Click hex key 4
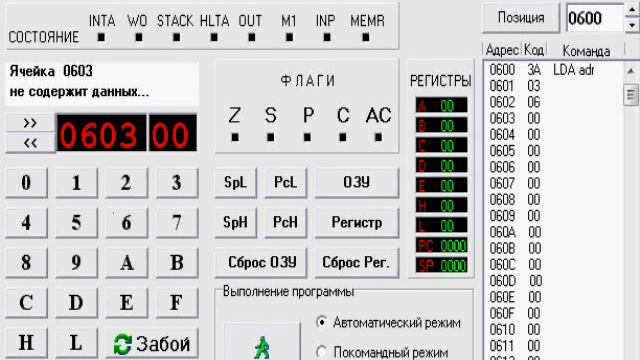 click(x=26, y=222)
